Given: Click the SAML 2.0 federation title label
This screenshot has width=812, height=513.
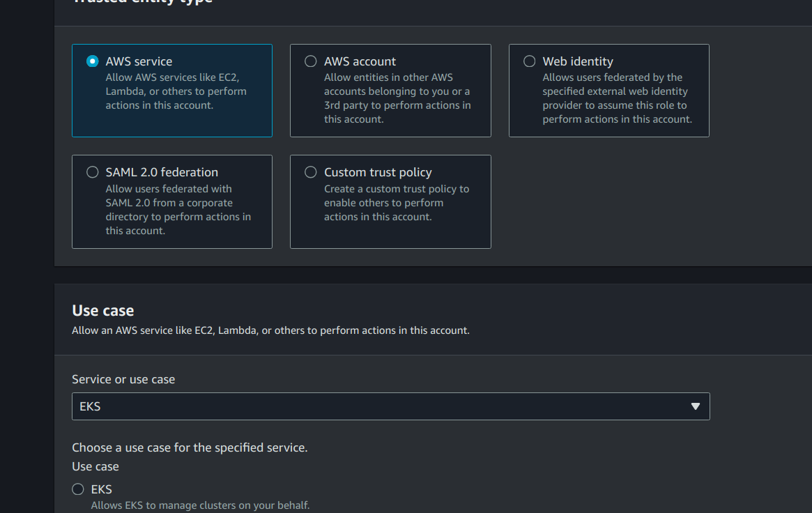Looking at the screenshot, I should [x=162, y=172].
